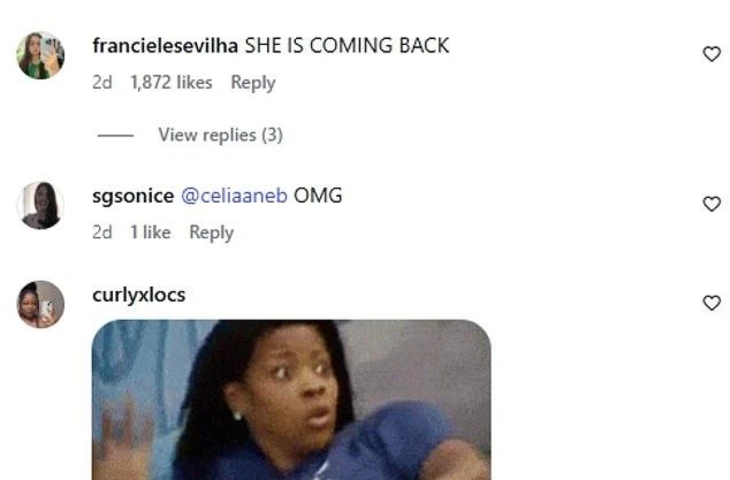Image resolution: width=730 pixels, height=480 pixels.
Task: Expand View replies (3)
Action: tap(220, 135)
